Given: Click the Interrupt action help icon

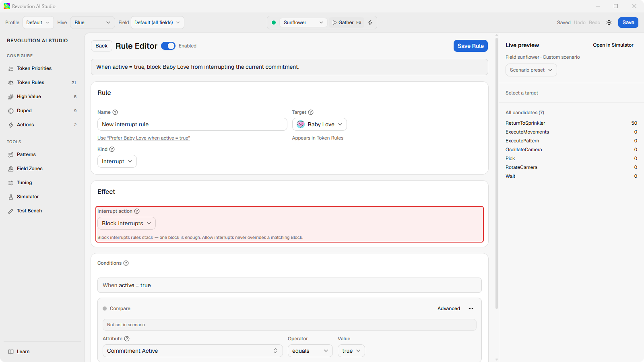Looking at the screenshot, I should click(x=137, y=211).
